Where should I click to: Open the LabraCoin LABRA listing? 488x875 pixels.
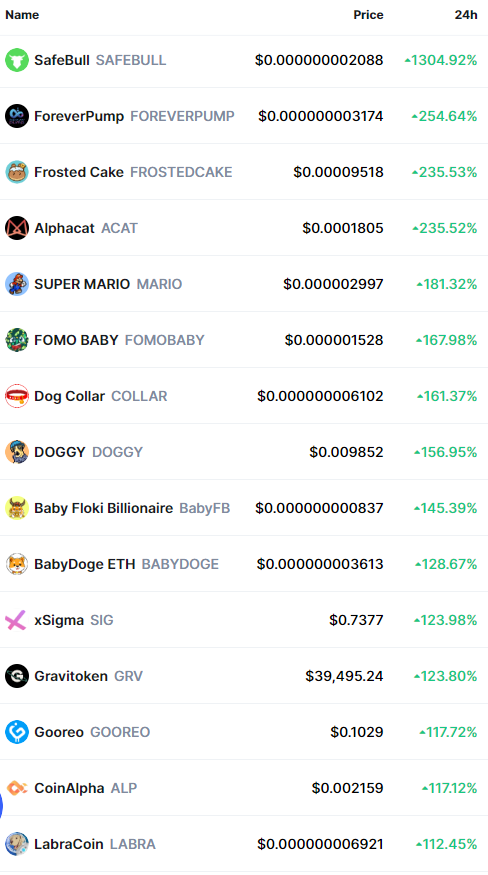point(95,844)
